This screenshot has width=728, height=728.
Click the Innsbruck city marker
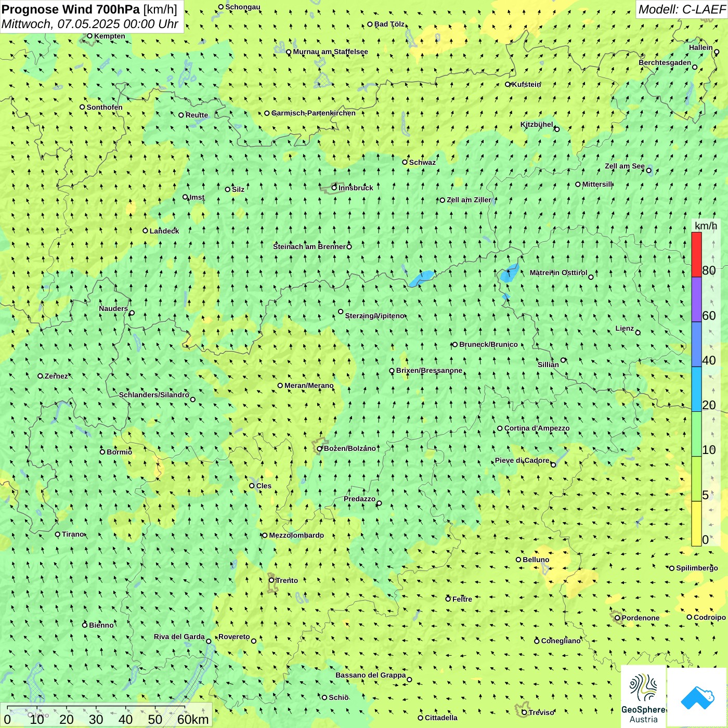click(334, 188)
